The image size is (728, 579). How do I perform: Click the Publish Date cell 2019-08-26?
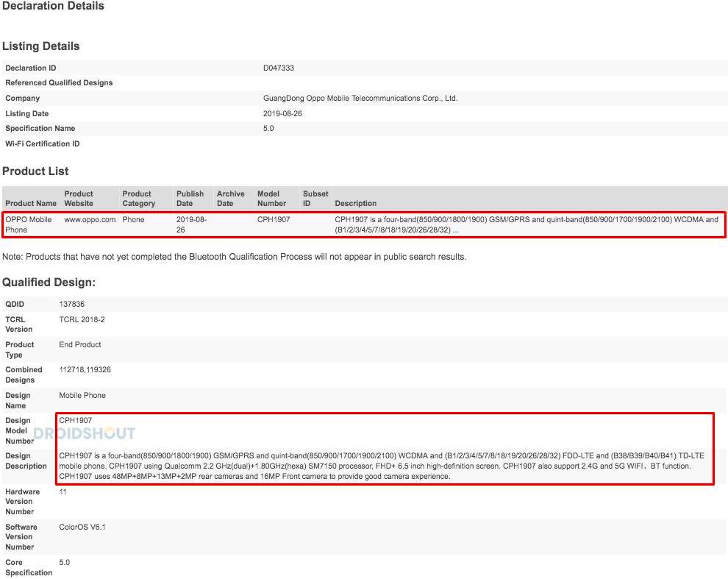coord(191,224)
